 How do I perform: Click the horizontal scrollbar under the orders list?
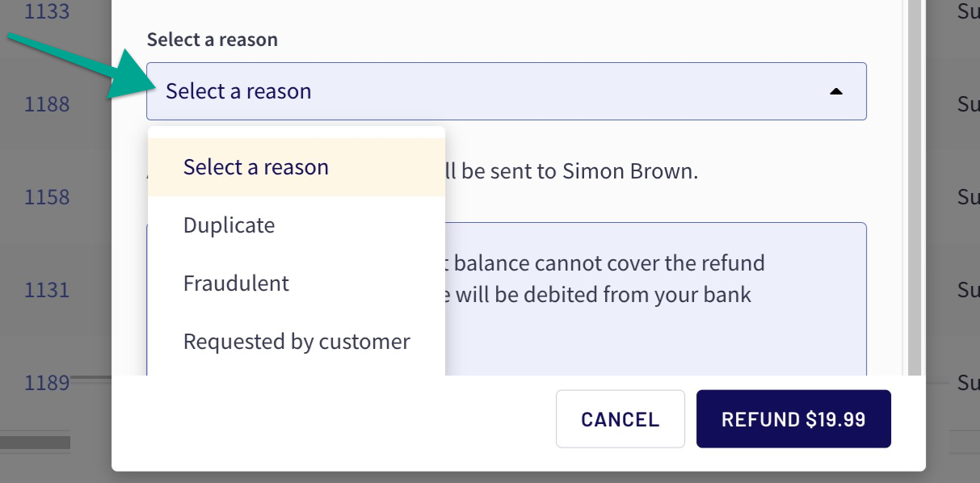[36, 442]
